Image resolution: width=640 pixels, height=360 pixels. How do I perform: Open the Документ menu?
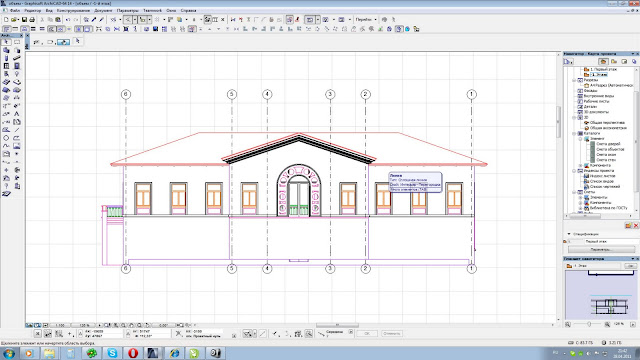pyautogui.click(x=103, y=11)
